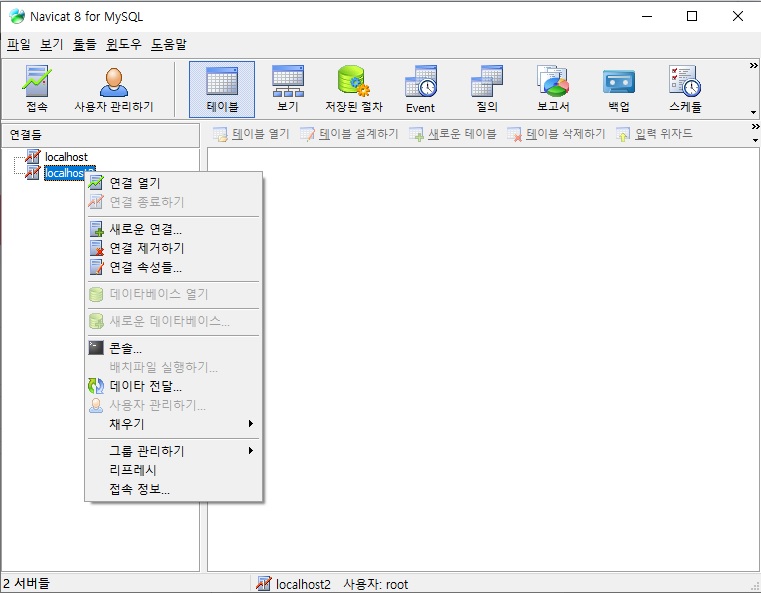761x593 pixels.
Task: Click 테이블 삭제하기 in the sub-toolbar
Action: coord(556,134)
